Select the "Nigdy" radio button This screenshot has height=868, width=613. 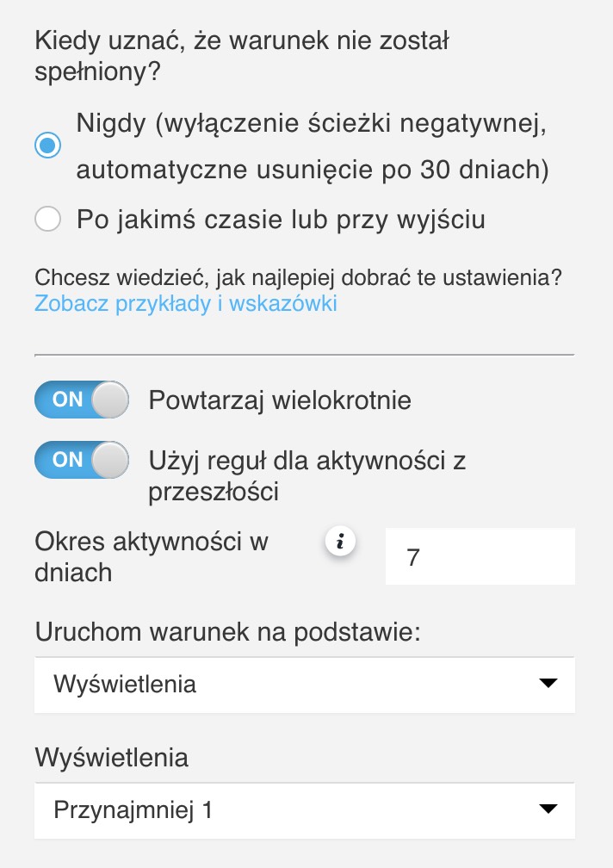(47, 146)
